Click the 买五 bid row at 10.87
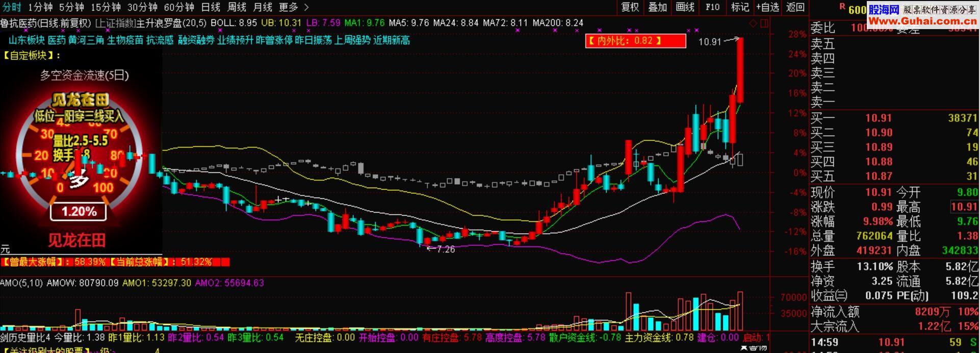This screenshot has width=980, height=353. 894,176
